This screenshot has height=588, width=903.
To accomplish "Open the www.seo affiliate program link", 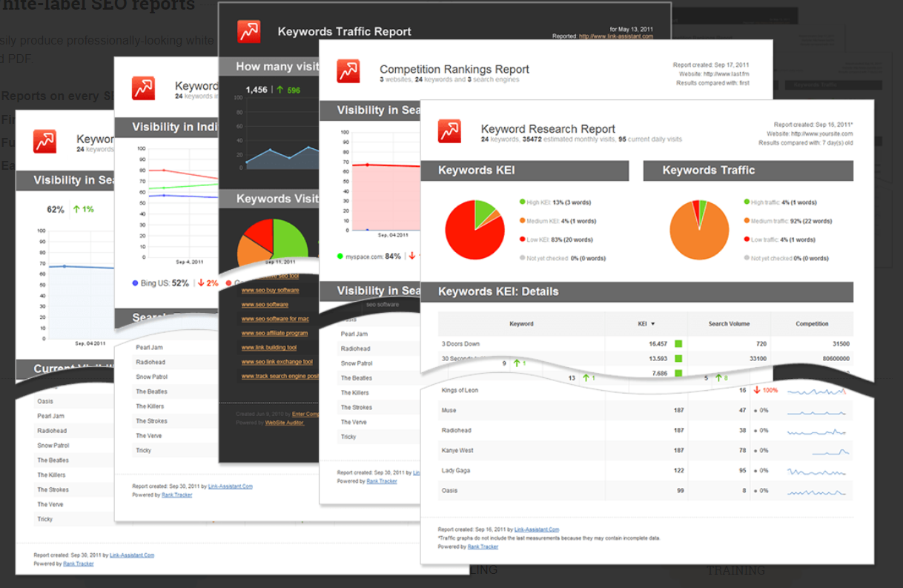I will pos(274,334).
